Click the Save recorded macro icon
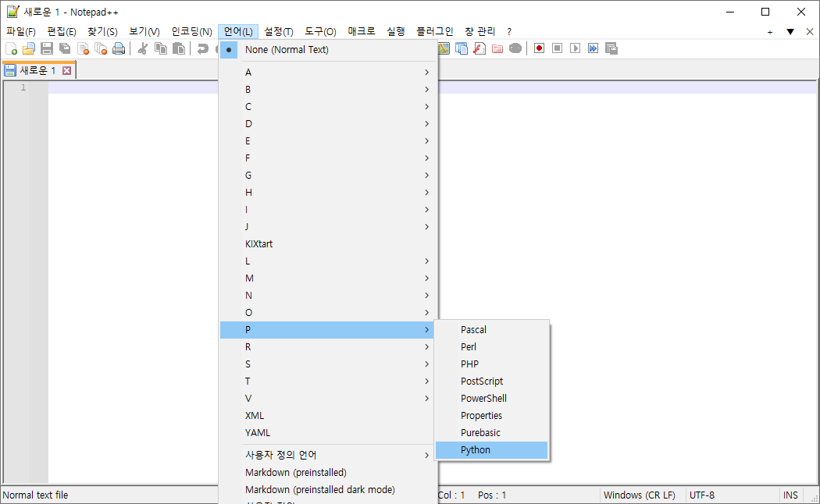 [x=611, y=48]
